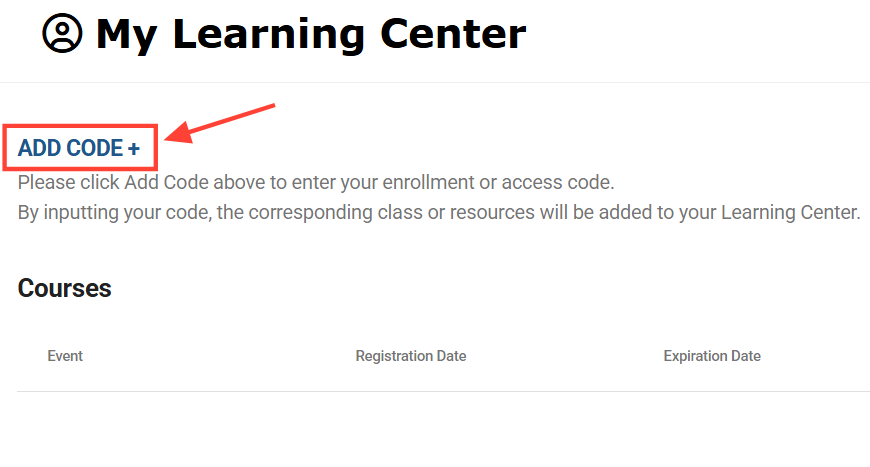Open the ADD CODE link
This screenshot has height=467, width=870.
(x=79, y=149)
